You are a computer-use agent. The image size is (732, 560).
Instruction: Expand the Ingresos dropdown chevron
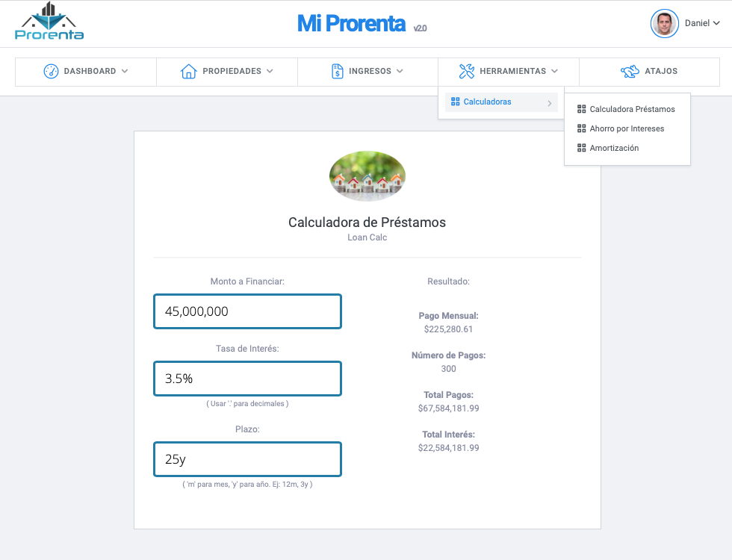tap(400, 72)
